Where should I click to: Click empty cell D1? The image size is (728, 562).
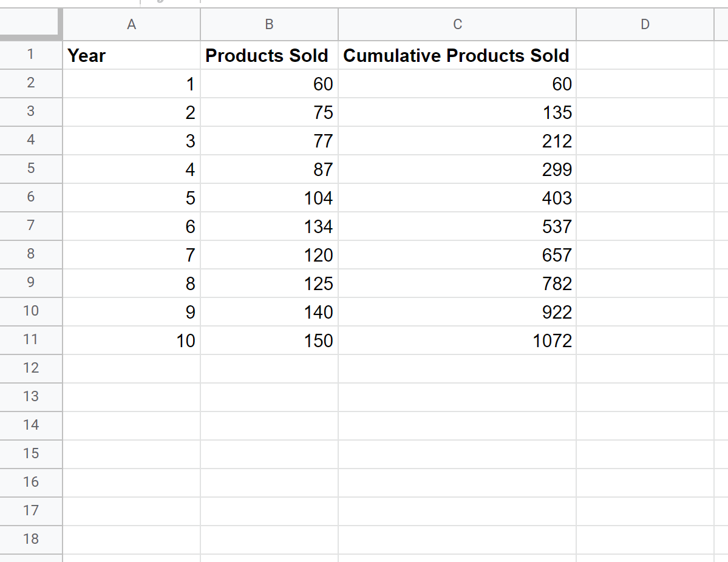[x=645, y=55]
